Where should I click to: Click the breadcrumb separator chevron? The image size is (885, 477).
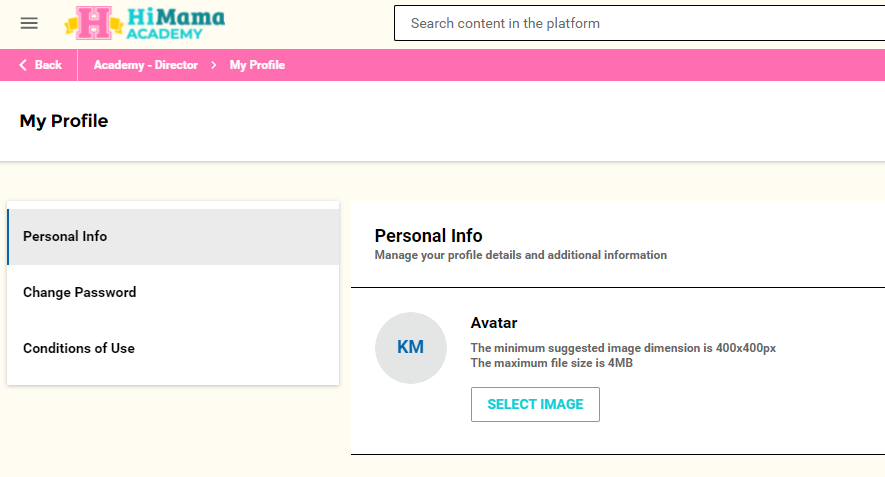coord(214,65)
